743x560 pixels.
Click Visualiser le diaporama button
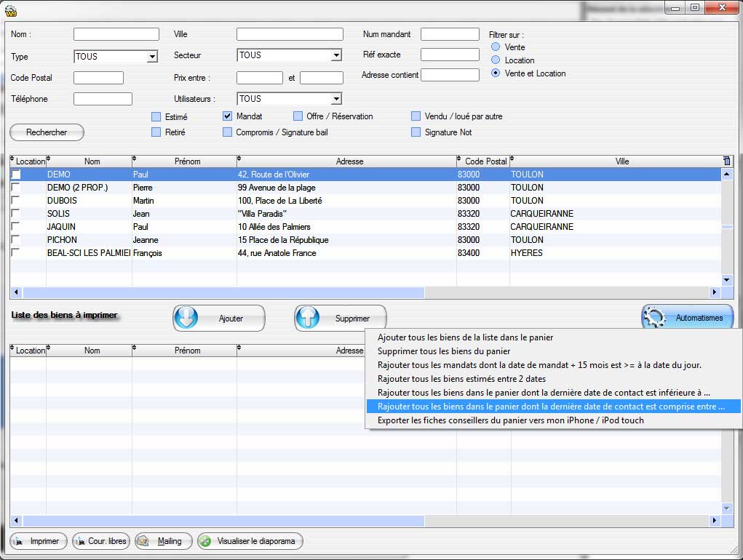[250, 541]
